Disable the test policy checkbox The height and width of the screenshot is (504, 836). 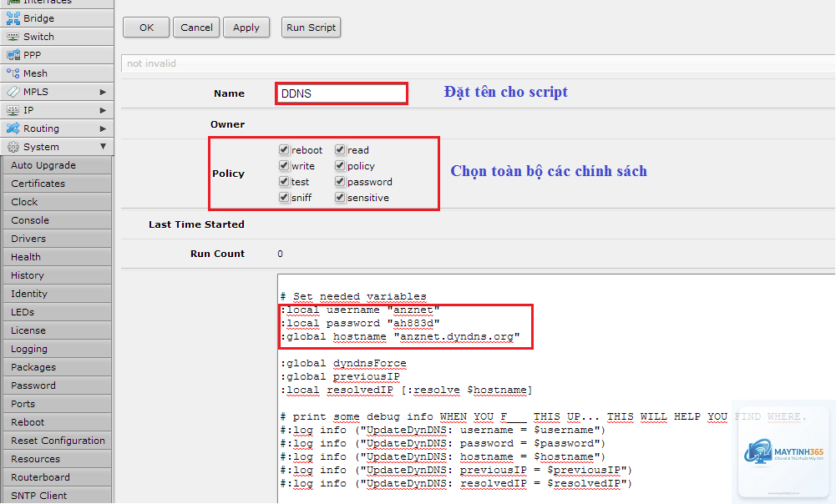point(284,182)
